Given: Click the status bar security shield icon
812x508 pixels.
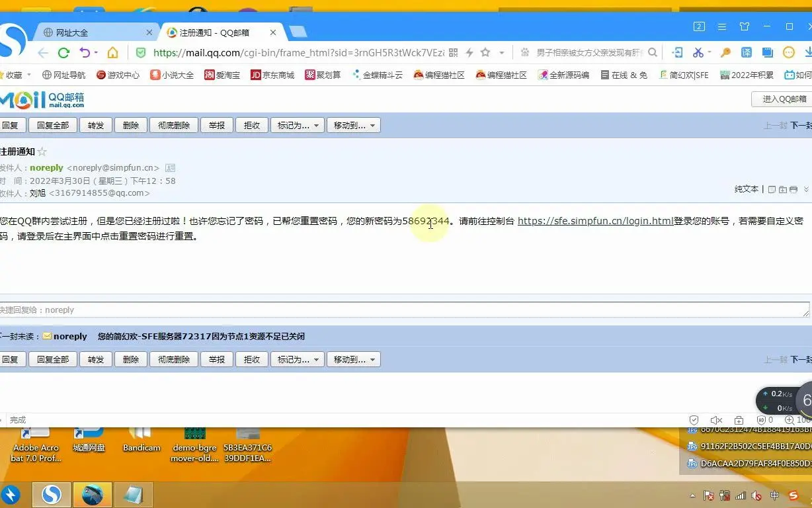Looking at the screenshot, I should pos(694,420).
